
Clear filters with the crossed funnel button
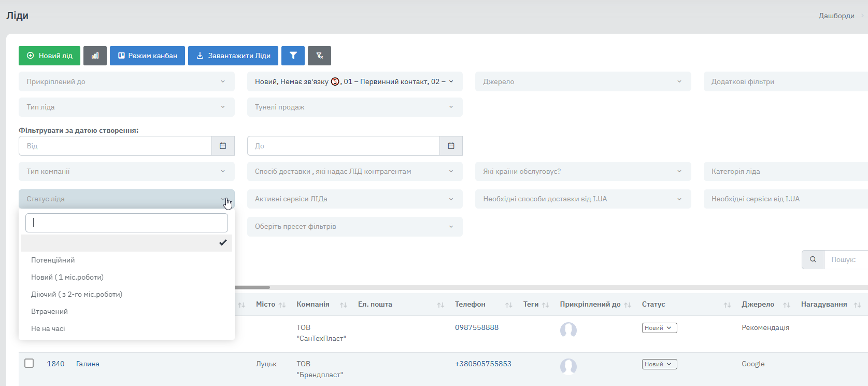[319, 56]
